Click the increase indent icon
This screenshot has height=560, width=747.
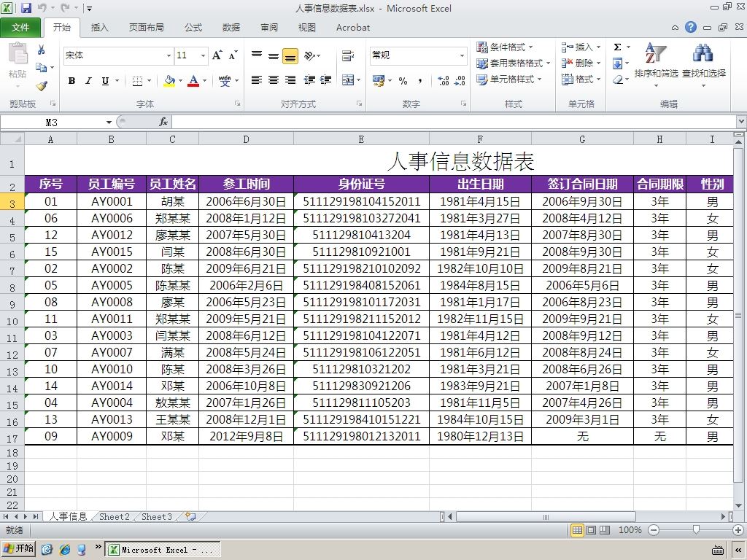tap(326, 79)
